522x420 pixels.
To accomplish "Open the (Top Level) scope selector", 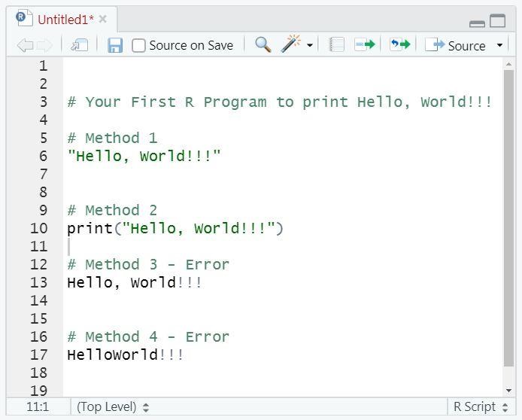I will pyautogui.click(x=113, y=406).
